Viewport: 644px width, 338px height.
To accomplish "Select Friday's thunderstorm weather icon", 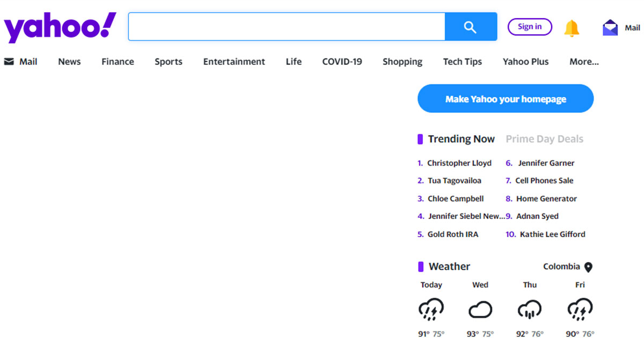I will (x=580, y=310).
